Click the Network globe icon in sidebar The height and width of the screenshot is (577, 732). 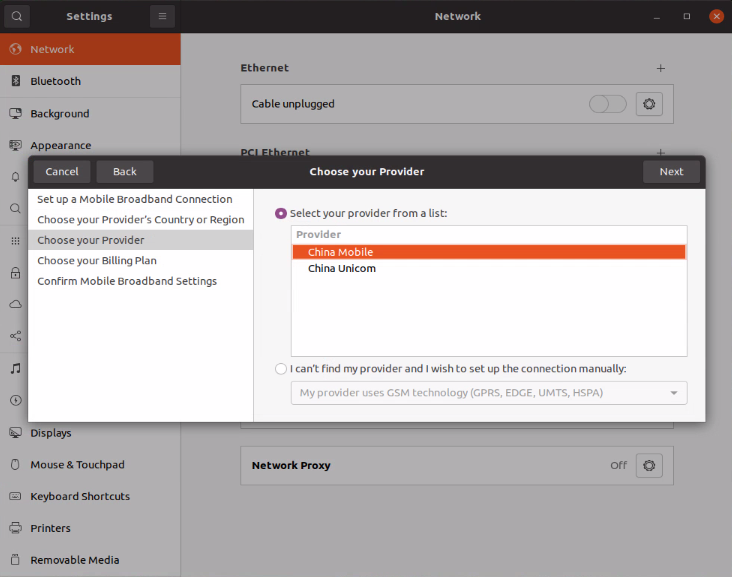(x=15, y=49)
